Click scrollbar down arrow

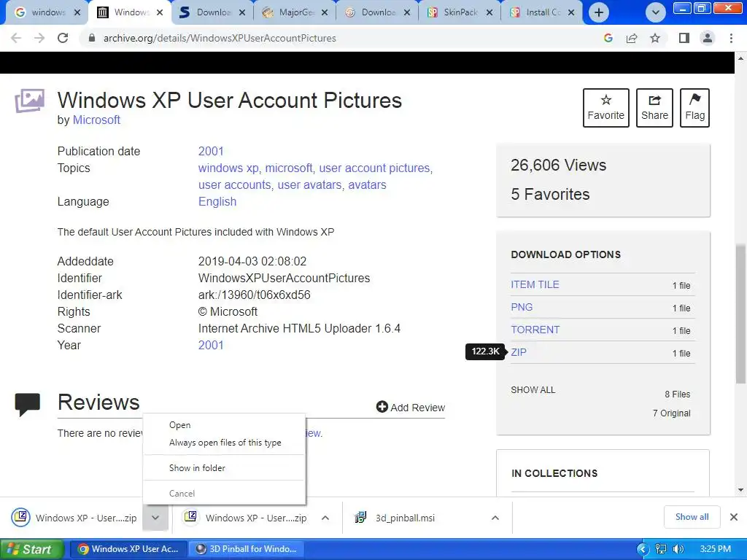tap(740, 490)
